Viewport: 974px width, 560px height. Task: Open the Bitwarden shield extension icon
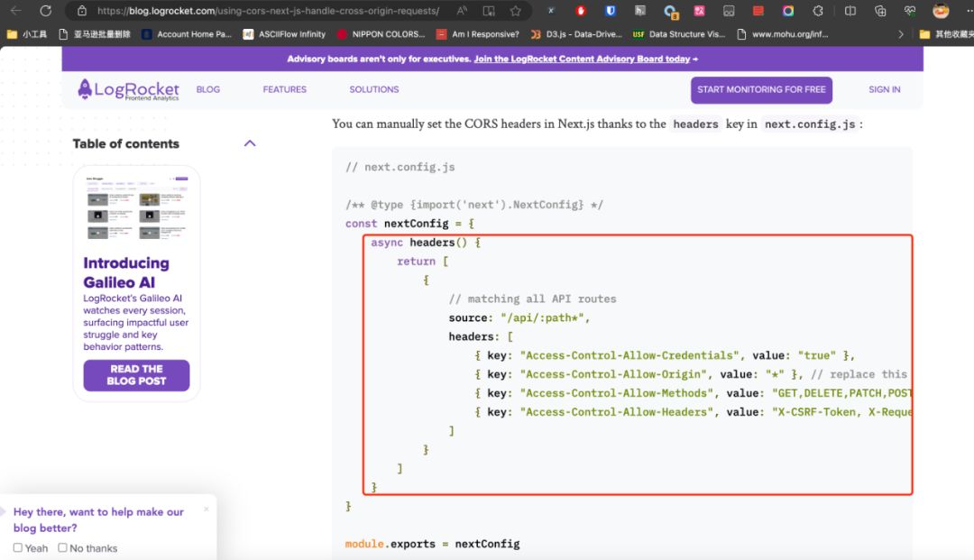tap(611, 11)
